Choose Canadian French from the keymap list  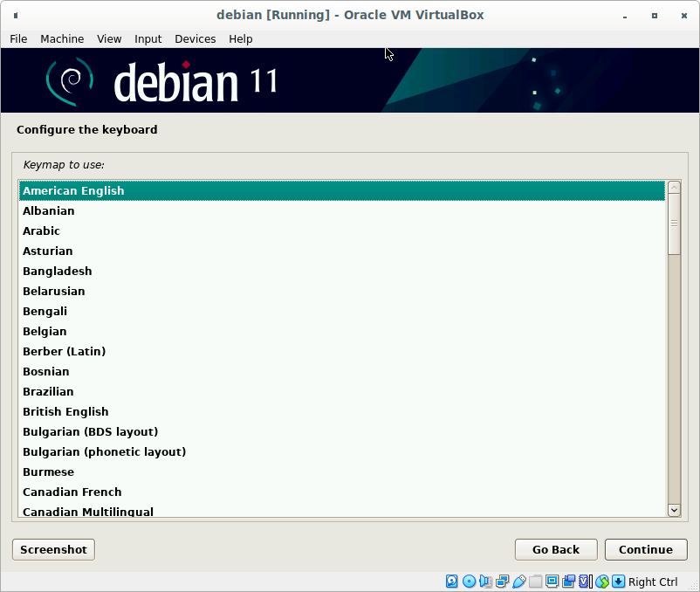coord(72,492)
